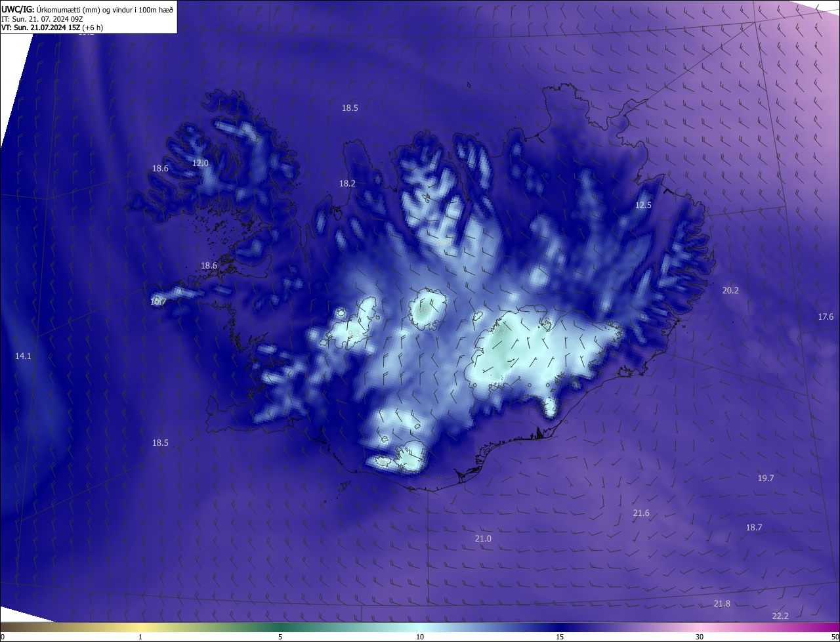Screen dimensions: 840x642
Task: Click the 10 tick on the color scale
Action: (x=420, y=637)
